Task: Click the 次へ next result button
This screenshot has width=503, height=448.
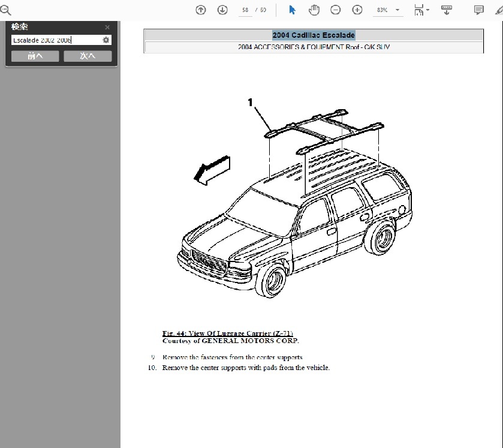Action: click(x=88, y=56)
